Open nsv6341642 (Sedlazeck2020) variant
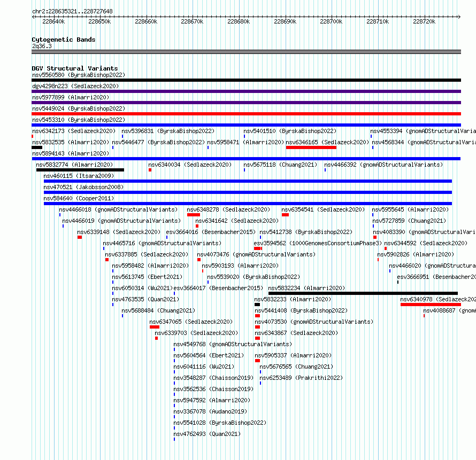This screenshot has width=476, height=460. pos(237,221)
